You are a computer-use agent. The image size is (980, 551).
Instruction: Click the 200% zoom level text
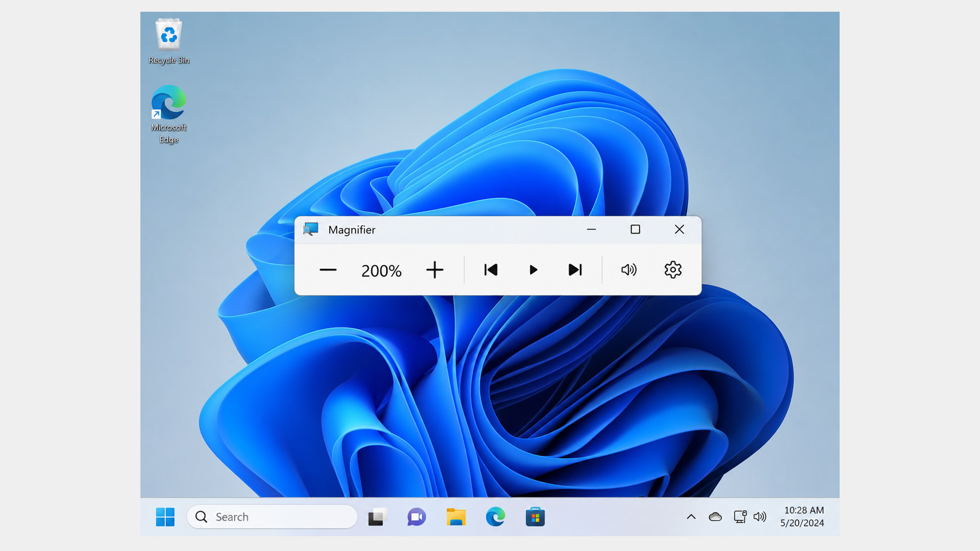click(381, 270)
